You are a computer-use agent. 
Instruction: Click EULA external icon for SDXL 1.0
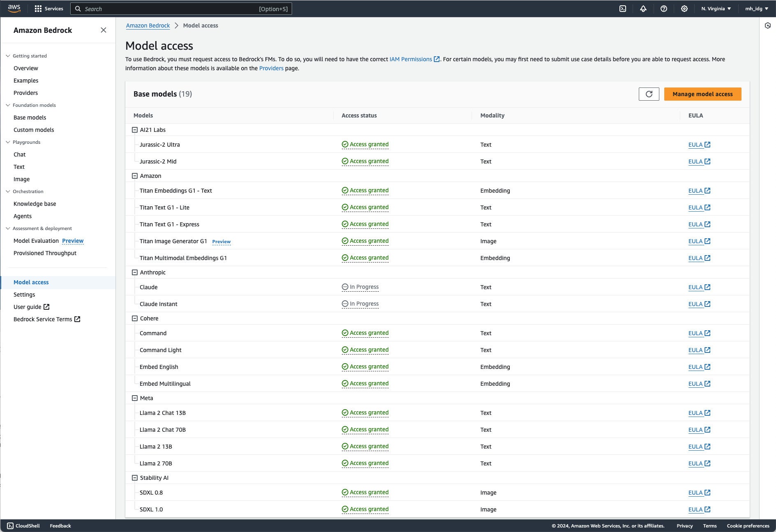(707, 509)
